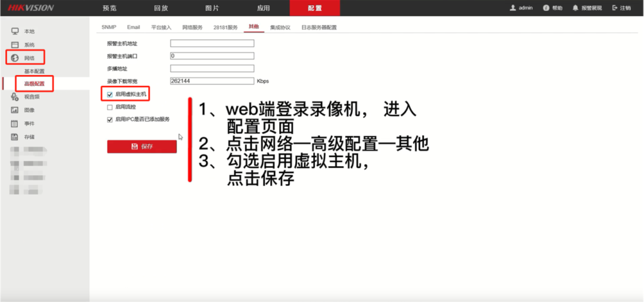The width and height of the screenshot is (644, 302).
Task: Click the admin user icon
Action: pos(513,8)
